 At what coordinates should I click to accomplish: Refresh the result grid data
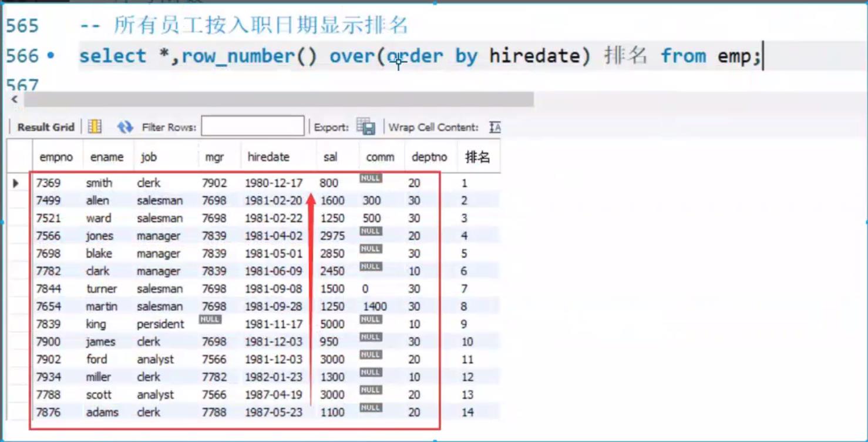pyautogui.click(x=125, y=126)
